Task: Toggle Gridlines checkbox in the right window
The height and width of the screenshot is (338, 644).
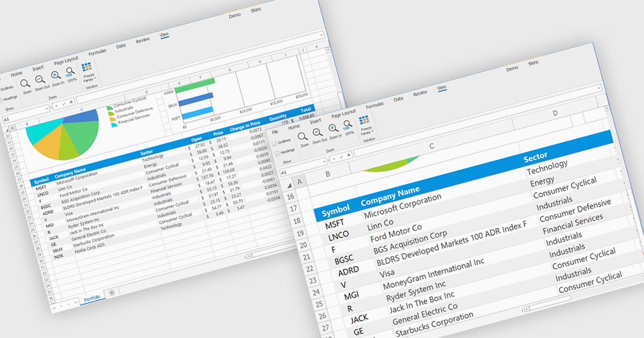Action: point(275,143)
